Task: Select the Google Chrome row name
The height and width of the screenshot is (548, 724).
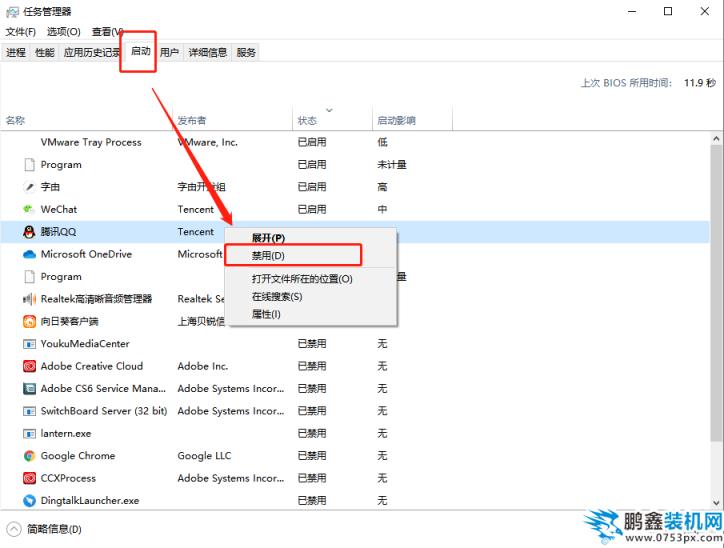Action: [78, 456]
